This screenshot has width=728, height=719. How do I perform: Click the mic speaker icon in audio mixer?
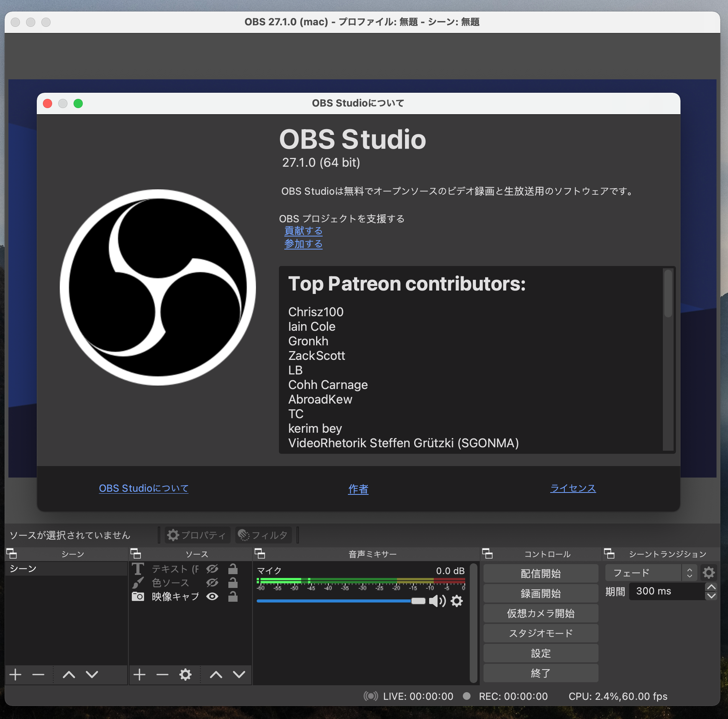tap(437, 601)
